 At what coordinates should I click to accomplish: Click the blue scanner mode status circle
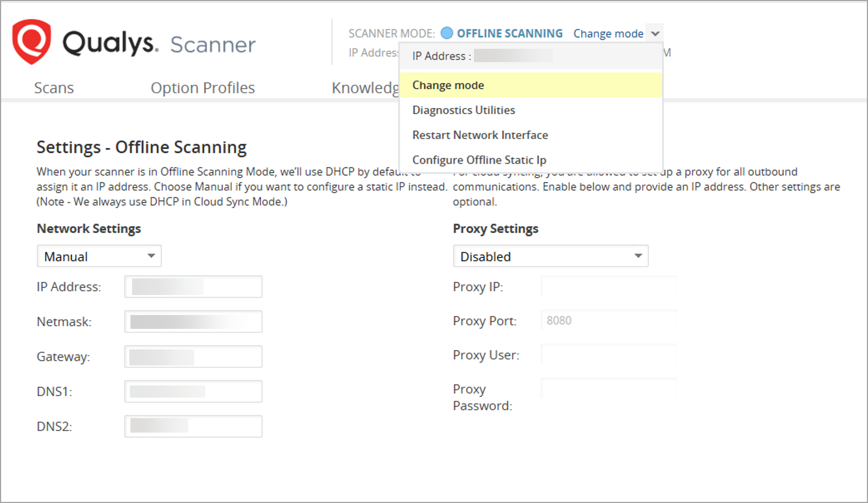[x=447, y=33]
